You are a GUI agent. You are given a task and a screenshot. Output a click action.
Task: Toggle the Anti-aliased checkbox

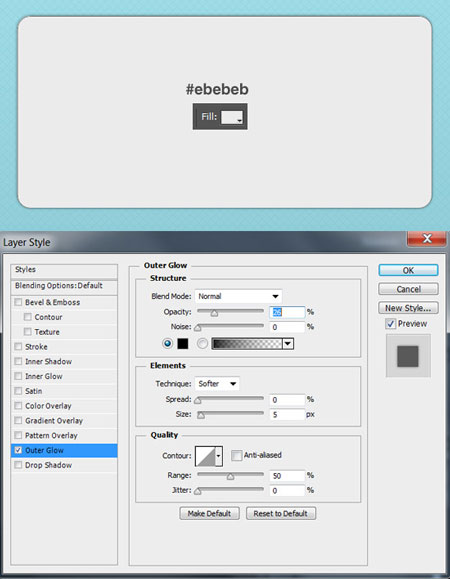pyautogui.click(x=236, y=455)
